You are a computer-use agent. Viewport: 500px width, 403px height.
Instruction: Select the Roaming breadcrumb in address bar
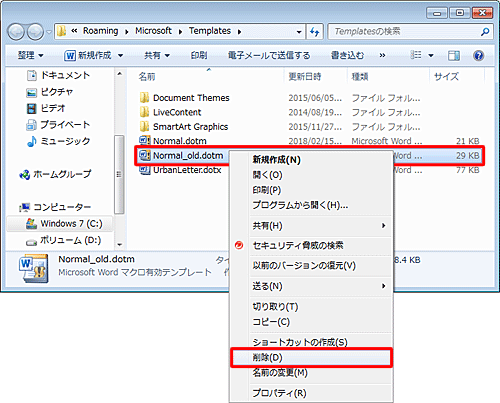100,31
